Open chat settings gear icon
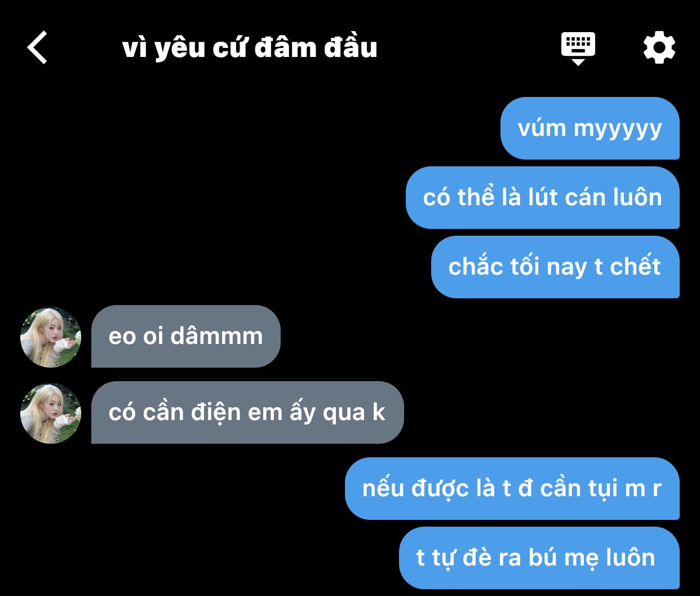This screenshot has width=700, height=596. click(x=659, y=47)
